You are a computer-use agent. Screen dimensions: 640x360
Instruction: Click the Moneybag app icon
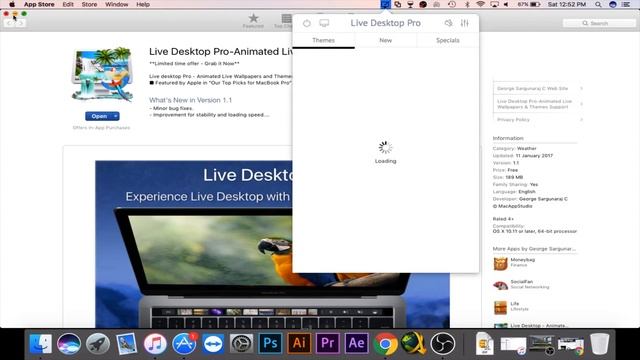click(500, 263)
